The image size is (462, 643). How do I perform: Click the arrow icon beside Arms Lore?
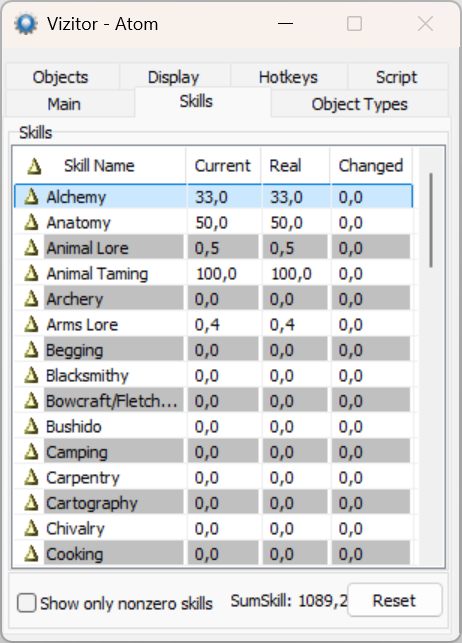tap(31, 324)
